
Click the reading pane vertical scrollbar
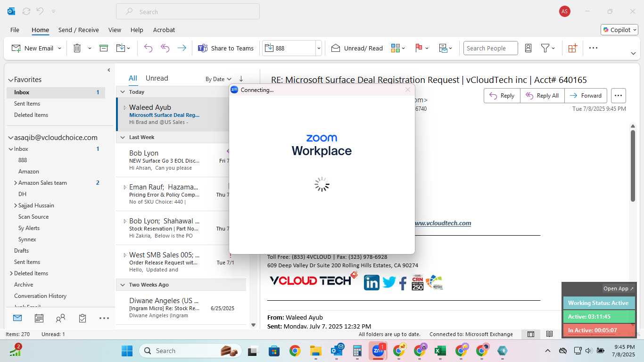[x=633, y=165]
